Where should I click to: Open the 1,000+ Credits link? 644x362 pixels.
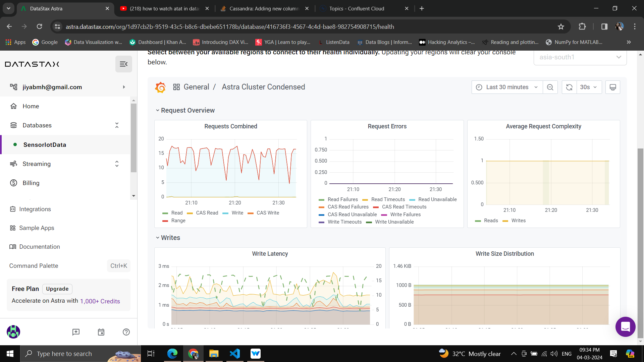(x=100, y=301)
